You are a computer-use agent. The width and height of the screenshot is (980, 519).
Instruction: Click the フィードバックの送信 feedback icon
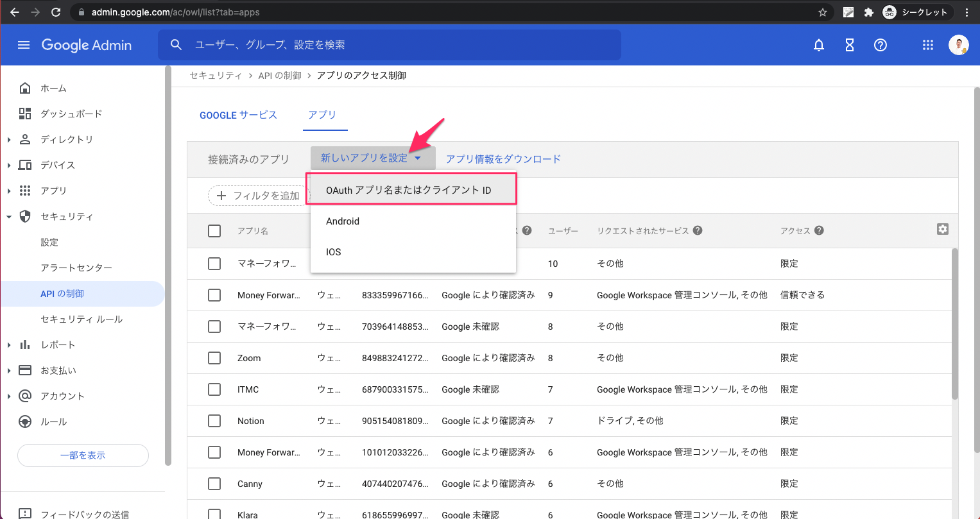coord(25,514)
